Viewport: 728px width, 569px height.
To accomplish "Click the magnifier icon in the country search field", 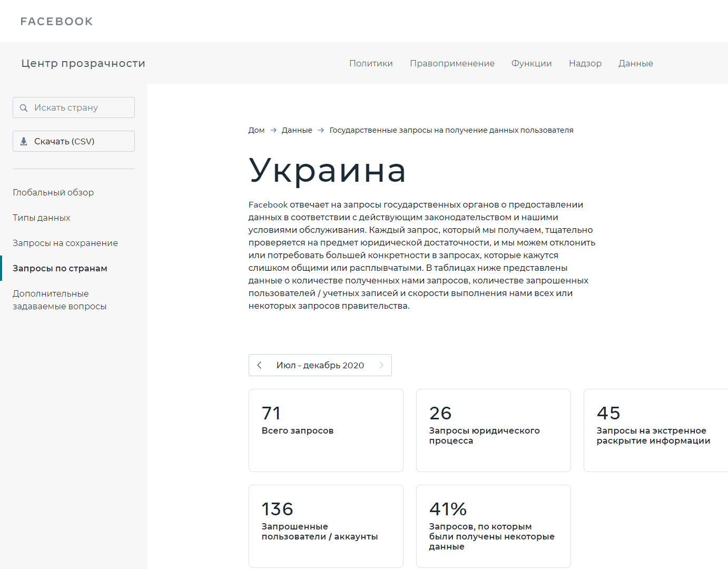I will click(x=24, y=107).
